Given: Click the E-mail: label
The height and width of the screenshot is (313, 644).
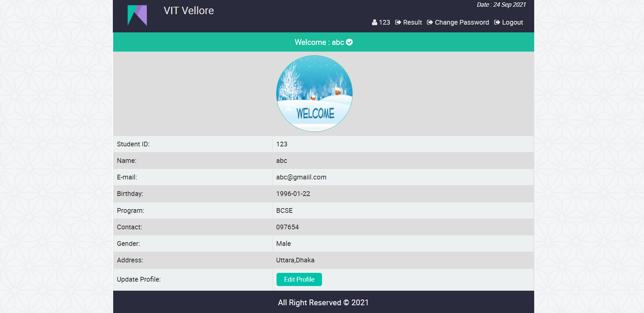Looking at the screenshot, I should [x=127, y=177].
